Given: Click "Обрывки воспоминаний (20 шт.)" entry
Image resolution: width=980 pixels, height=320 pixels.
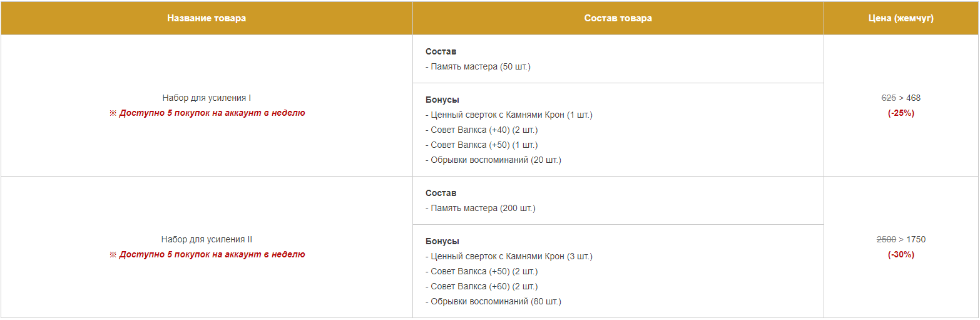Looking at the screenshot, I should (x=496, y=160).
